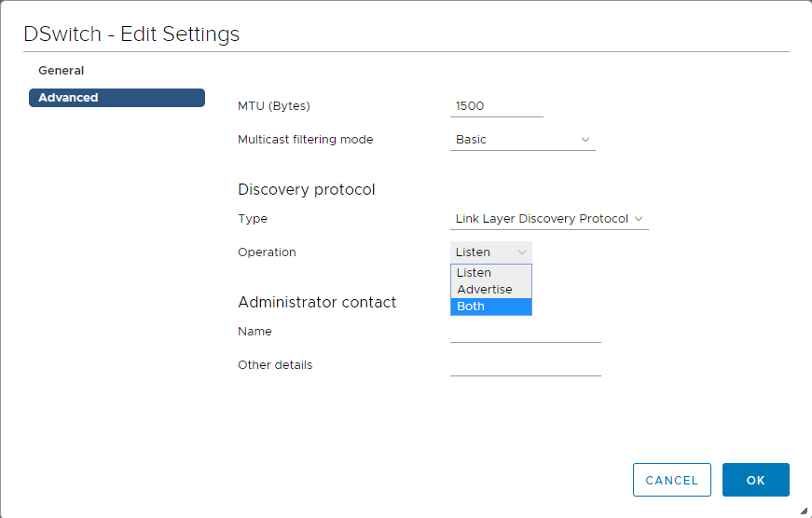This screenshot has width=812, height=518.
Task: Click into the Other details field
Action: point(525,365)
